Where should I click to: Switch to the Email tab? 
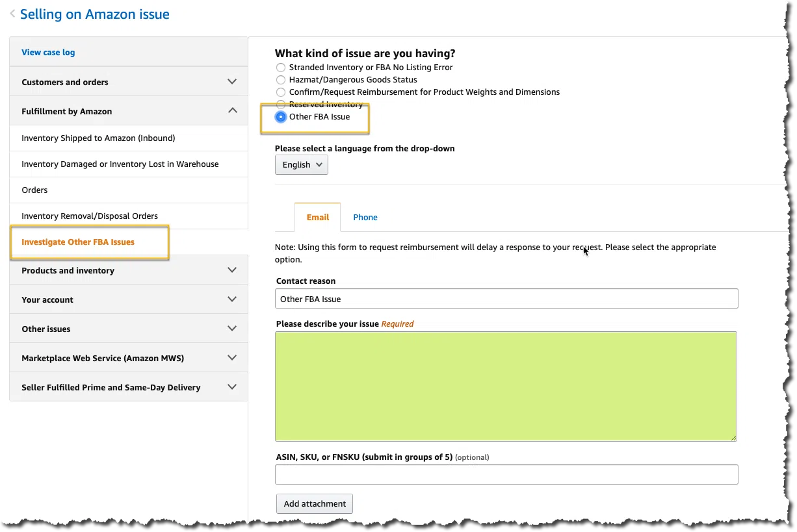[x=318, y=217]
